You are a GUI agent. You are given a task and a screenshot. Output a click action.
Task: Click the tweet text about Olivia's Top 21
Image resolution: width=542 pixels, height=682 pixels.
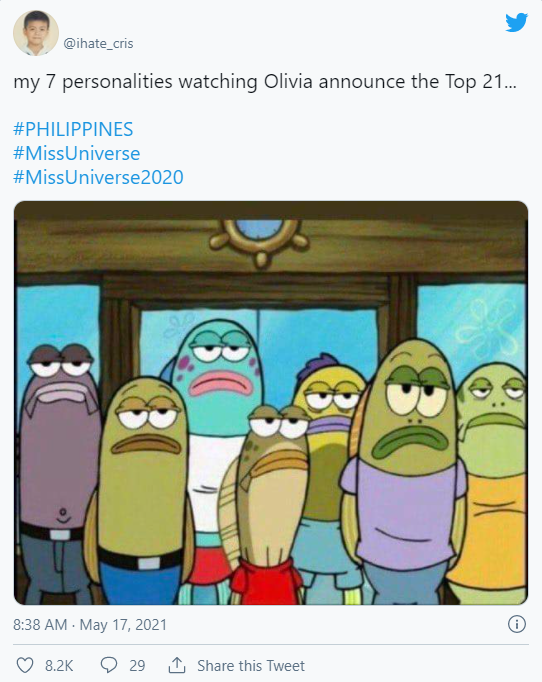[265, 82]
